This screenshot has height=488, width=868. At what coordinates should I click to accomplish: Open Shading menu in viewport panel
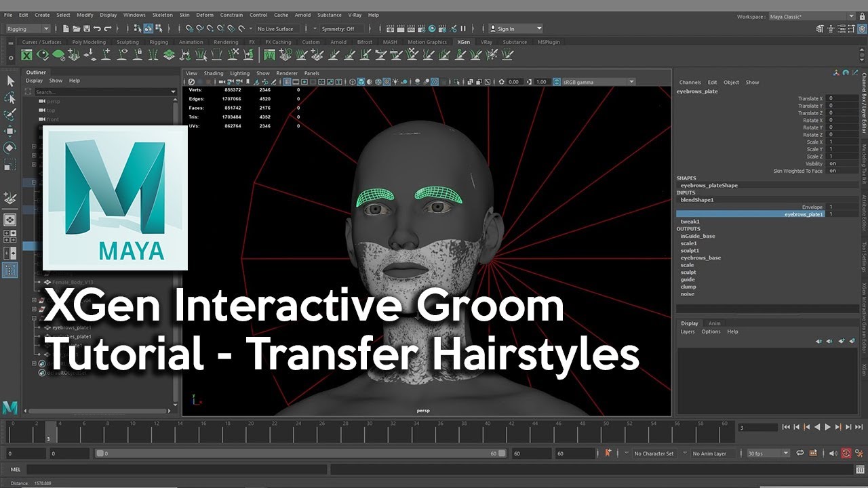pos(214,73)
